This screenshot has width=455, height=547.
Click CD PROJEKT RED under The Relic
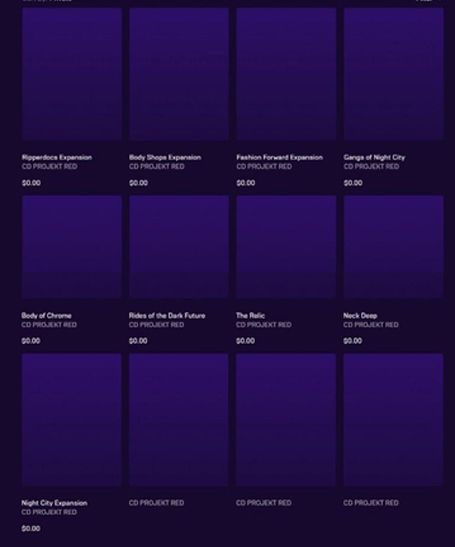pyautogui.click(x=264, y=325)
